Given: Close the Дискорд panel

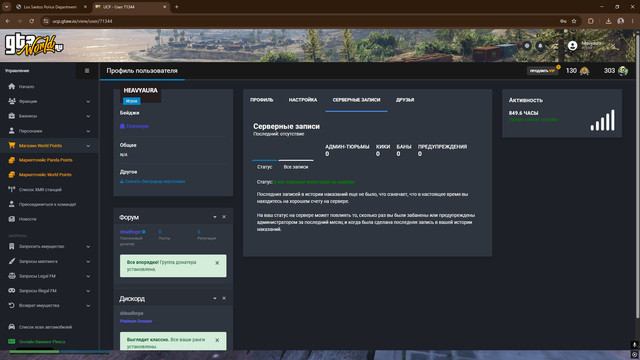Looking at the screenshot, I should click(x=224, y=298).
